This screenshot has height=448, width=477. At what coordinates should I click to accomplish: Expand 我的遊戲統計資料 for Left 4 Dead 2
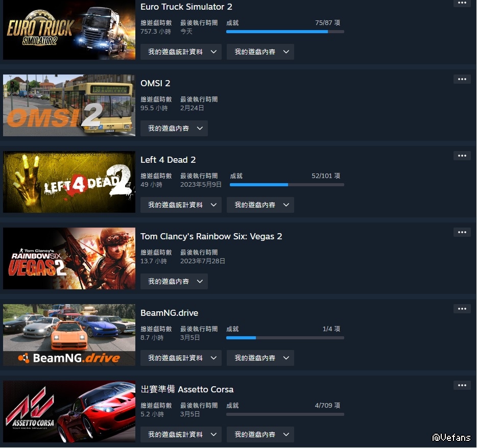(181, 205)
